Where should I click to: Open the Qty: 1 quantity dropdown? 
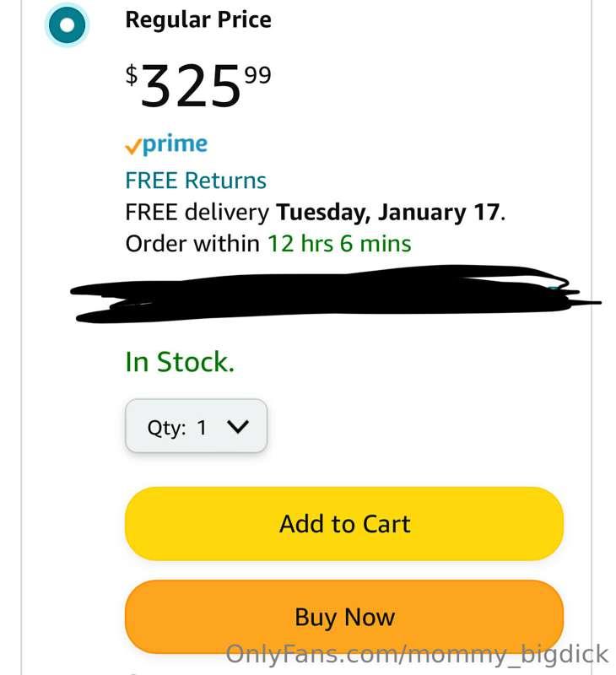(196, 426)
